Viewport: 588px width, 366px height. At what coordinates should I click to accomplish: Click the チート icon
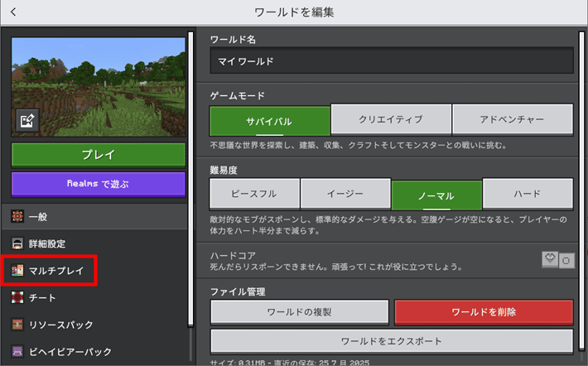pos(17,297)
